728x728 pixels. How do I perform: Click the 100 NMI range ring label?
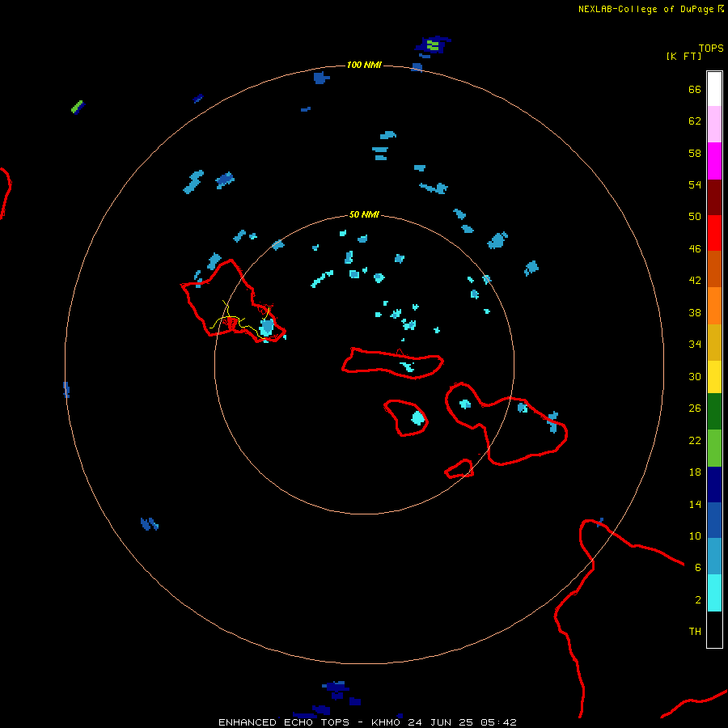[x=365, y=65]
